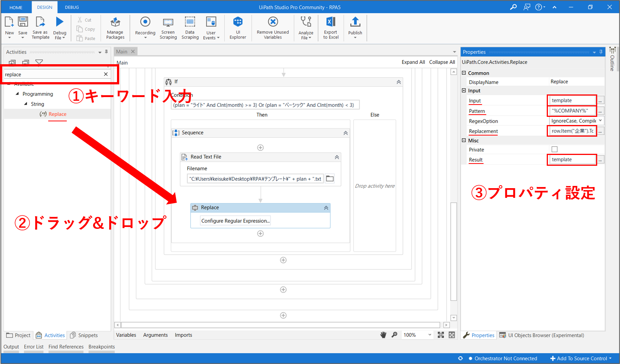The width and height of the screenshot is (620, 364).
Task: Collapse the Programming tree node
Action: 17,94
